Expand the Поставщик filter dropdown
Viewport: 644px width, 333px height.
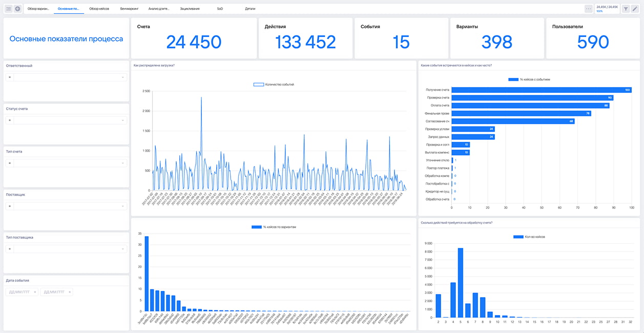point(123,206)
